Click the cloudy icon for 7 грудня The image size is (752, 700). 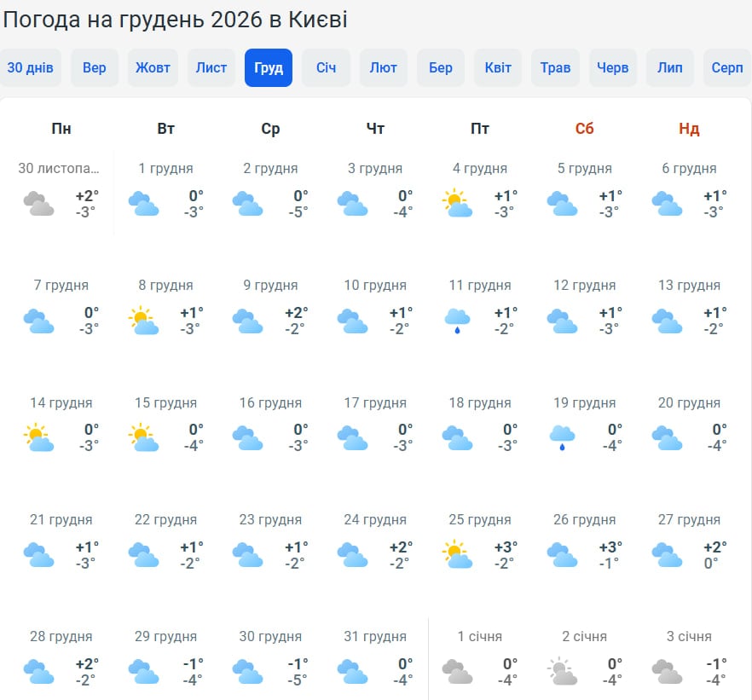click(x=39, y=321)
